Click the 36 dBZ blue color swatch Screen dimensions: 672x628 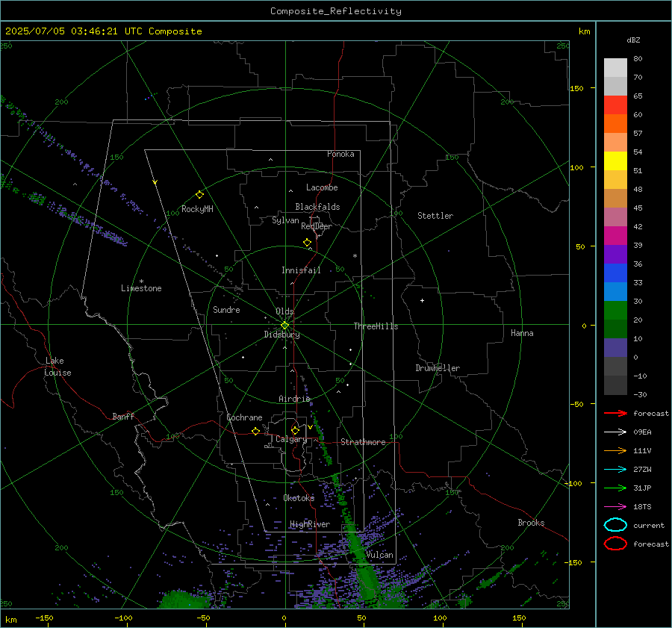click(615, 273)
